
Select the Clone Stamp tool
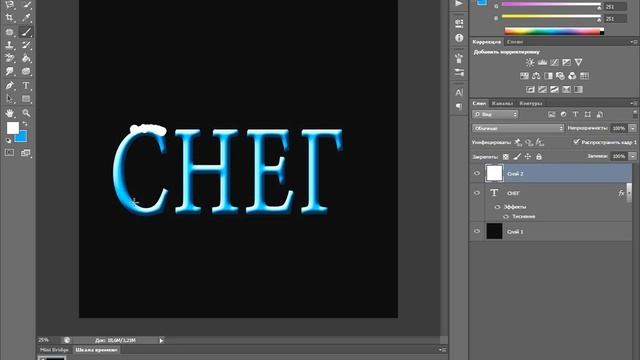9,45
